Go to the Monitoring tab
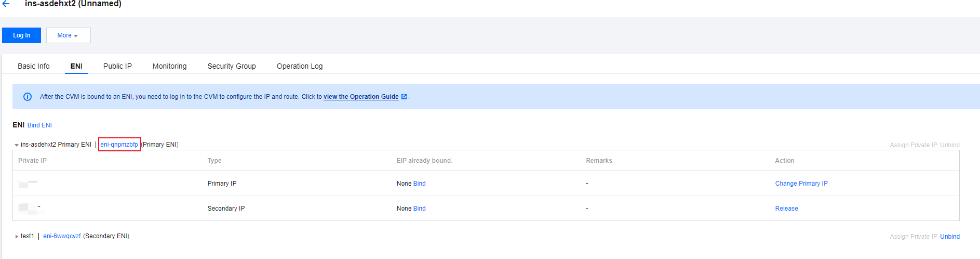The height and width of the screenshot is (259, 980). pos(169,66)
